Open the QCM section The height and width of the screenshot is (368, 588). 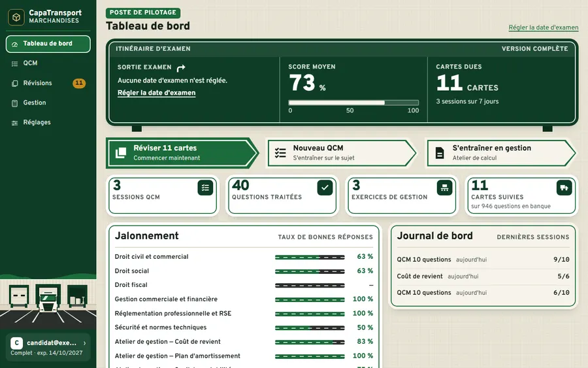[x=48, y=63]
